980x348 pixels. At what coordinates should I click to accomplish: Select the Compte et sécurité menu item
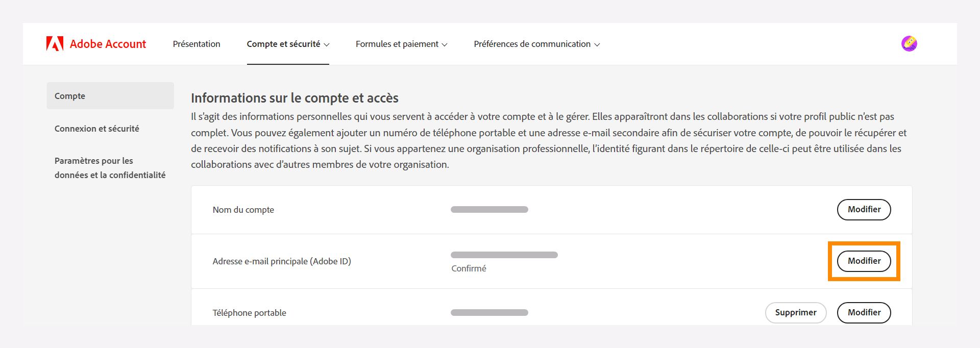[x=284, y=44]
